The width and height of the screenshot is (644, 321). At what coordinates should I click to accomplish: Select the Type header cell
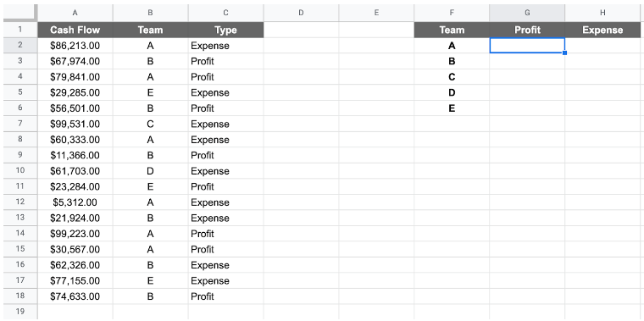225,30
